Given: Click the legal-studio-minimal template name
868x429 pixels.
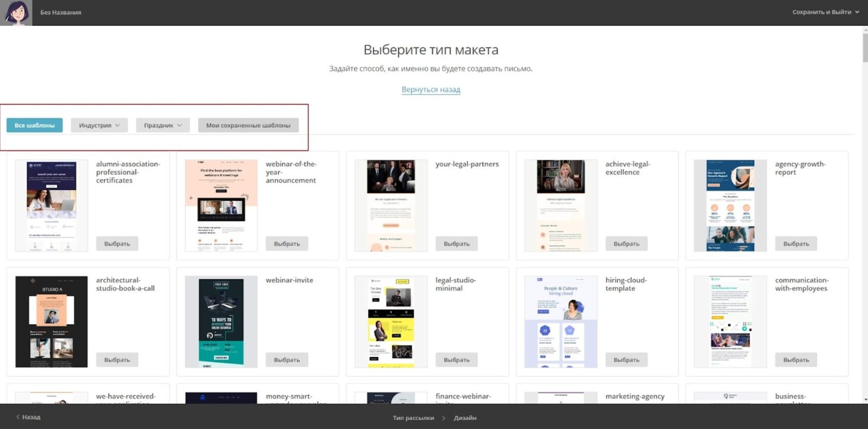Looking at the screenshot, I should tap(456, 284).
